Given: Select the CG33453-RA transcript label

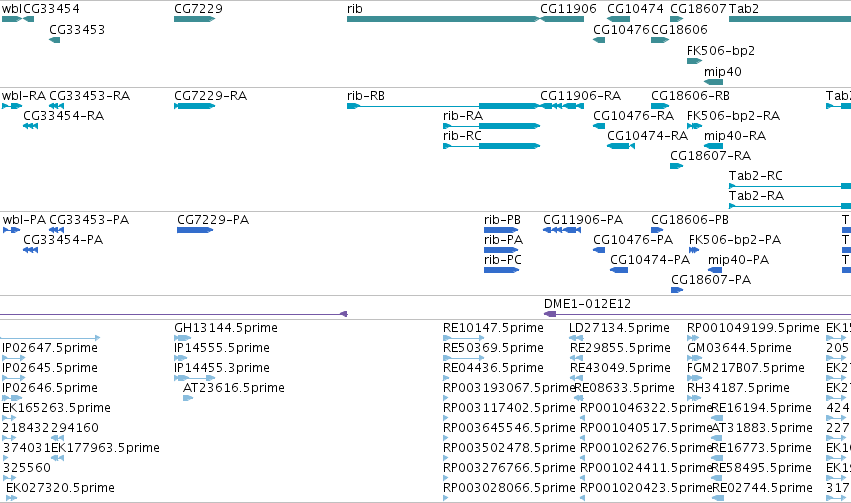Looking at the screenshot, I should (x=90, y=96).
